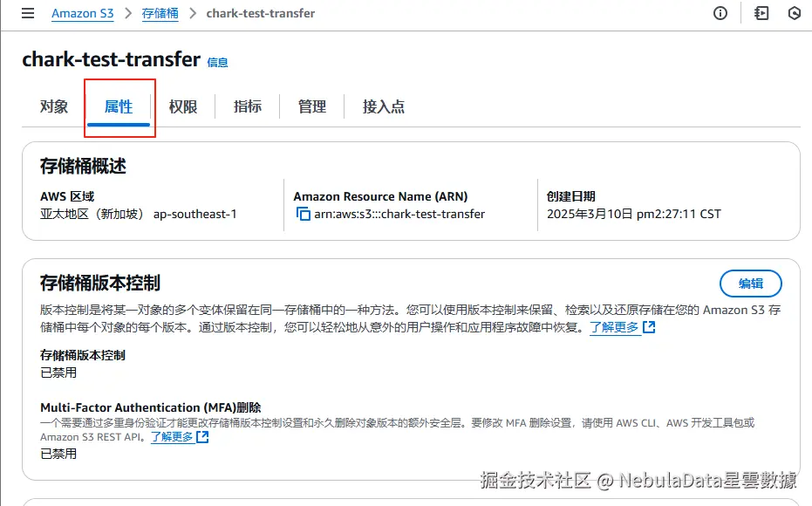The height and width of the screenshot is (506, 812).
Task: Open the 管理 tab
Action: click(311, 106)
